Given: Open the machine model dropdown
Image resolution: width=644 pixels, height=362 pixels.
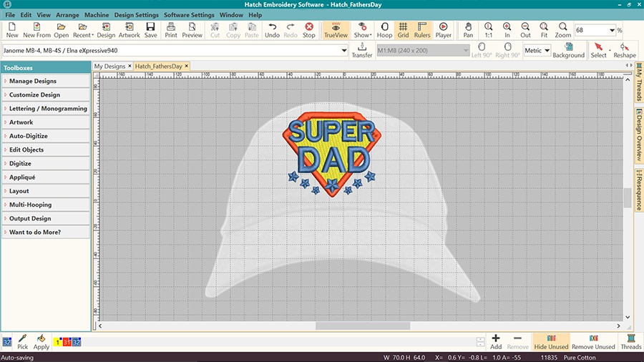Looking at the screenshot, I should pos(344,51).
